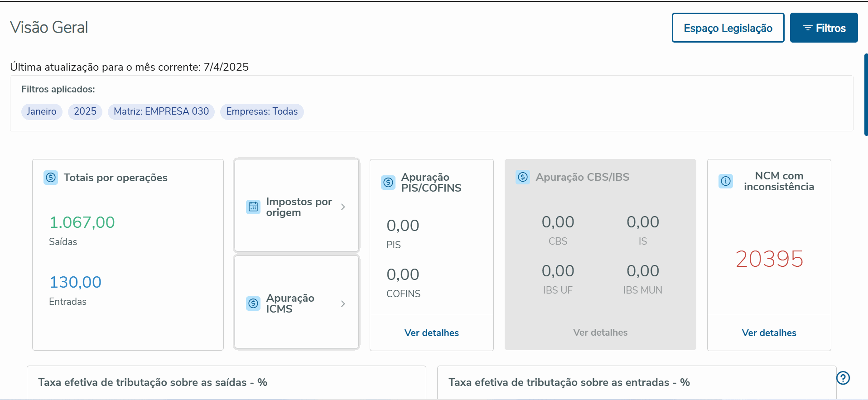868x400 pixels.
Task: Click the Matriz: EMPRESA 030 filter chip
Action: pyautogui.click(x=161, y=111)
